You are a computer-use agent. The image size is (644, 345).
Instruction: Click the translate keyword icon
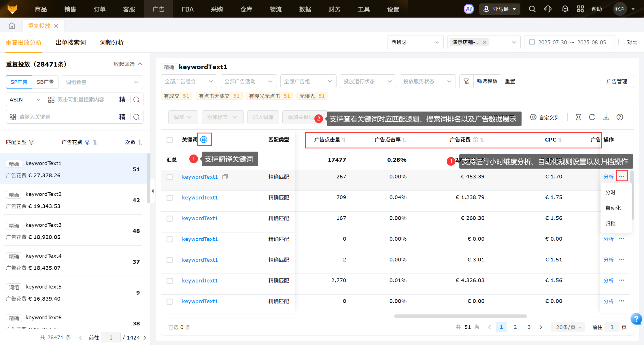coord(204,139)
